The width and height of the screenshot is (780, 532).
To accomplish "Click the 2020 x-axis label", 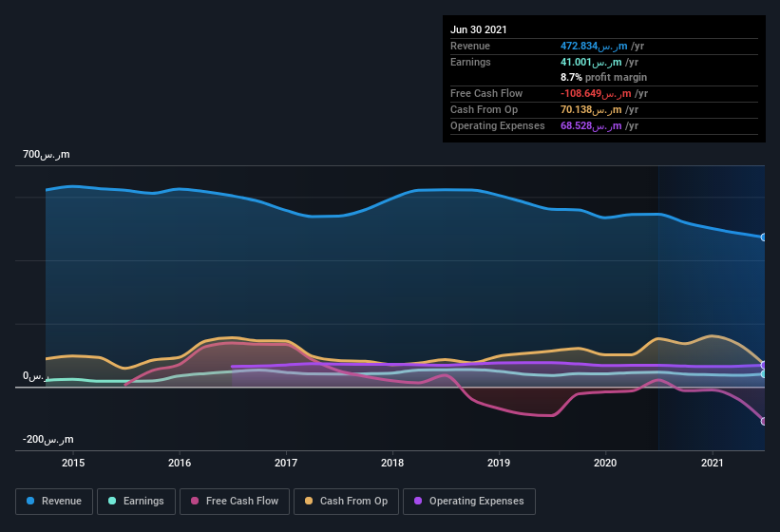I will coord(605,463).
